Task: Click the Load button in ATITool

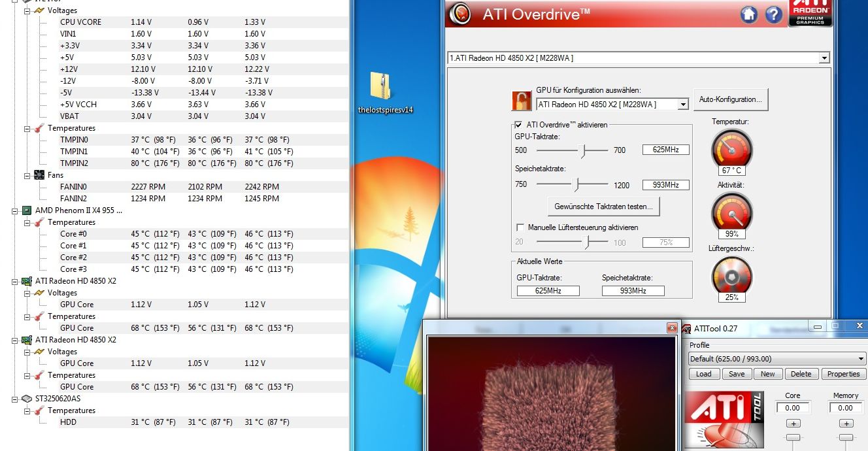Action: pos(704,374)
